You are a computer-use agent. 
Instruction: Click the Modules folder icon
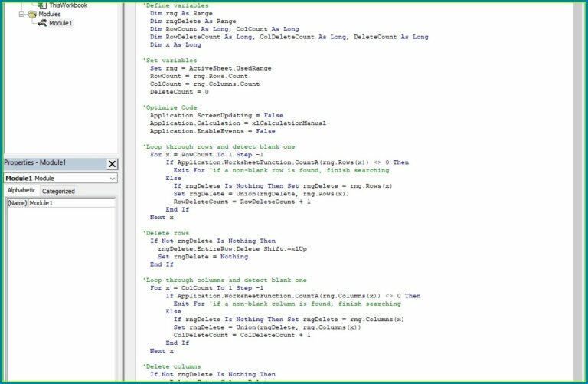click(x=32, y=15)
